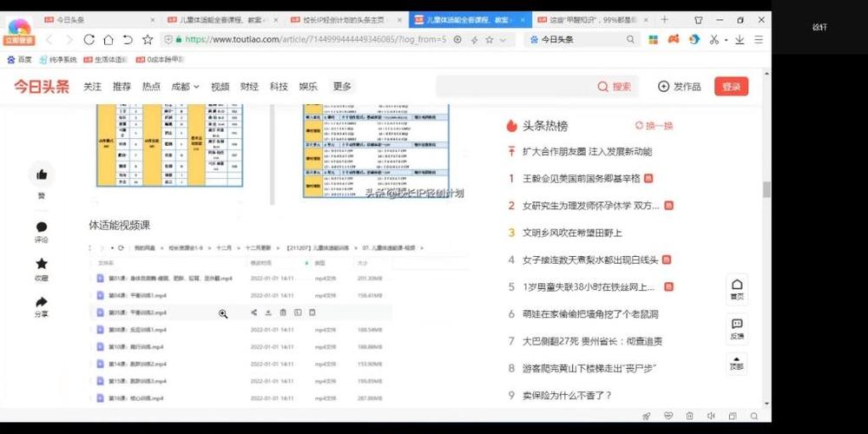This screenshot has width=868, height=434.
Task: Click the zoom magnifier in status bar
Action: pyautogui.click(x=754, y=417)
